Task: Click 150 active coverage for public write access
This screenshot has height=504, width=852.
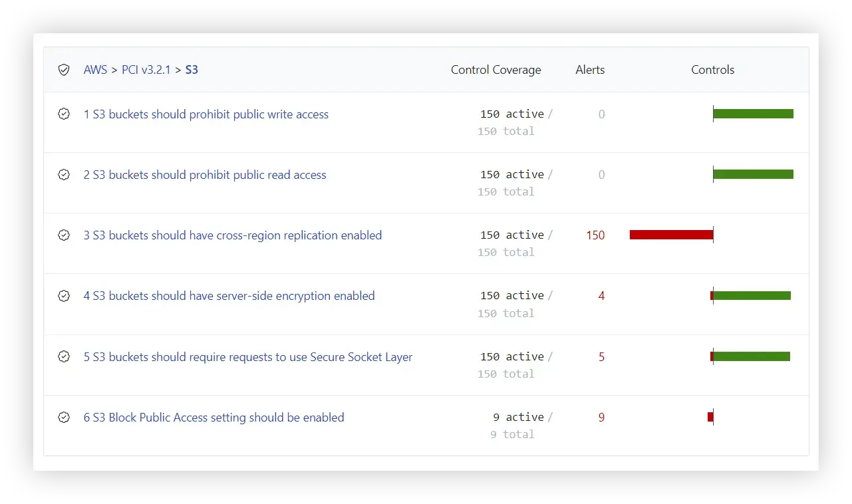Action: (x=512, y=114)
